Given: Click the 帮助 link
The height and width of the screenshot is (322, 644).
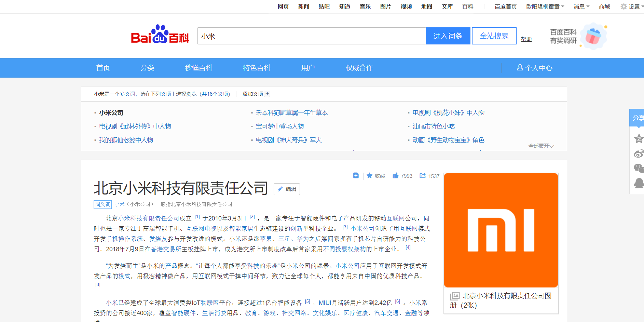Looking at the screenshot, I should tap(526, 39).
